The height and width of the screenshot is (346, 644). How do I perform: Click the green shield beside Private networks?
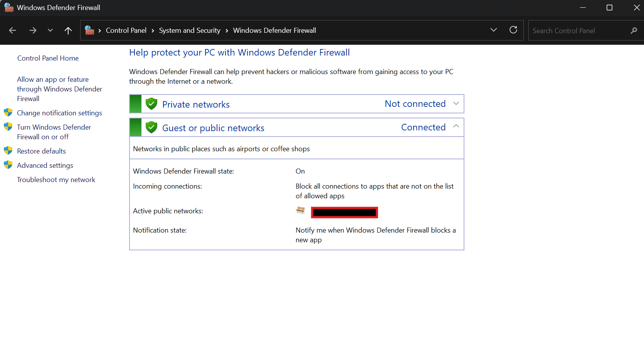point(151,104)
